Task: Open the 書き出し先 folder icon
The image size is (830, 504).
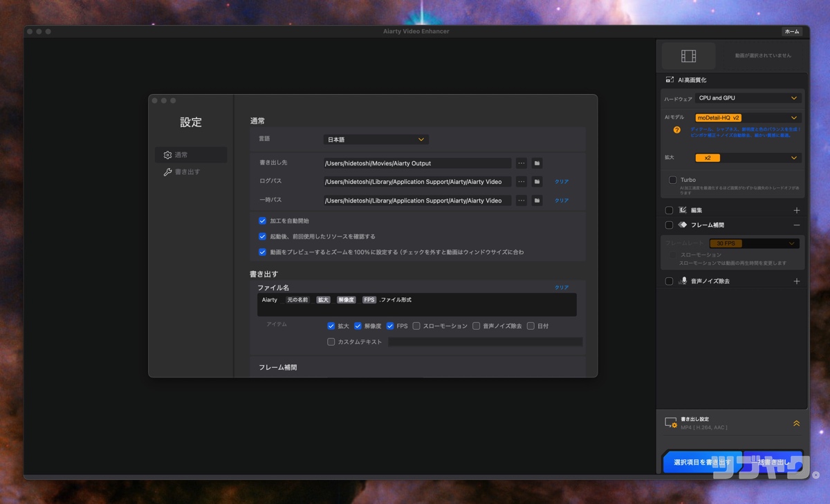Action: point(537,163)
